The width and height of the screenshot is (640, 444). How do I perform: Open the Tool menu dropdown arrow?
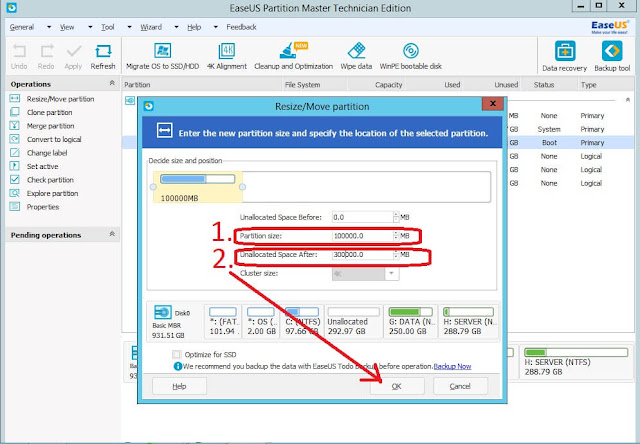[x=129, y=27]
